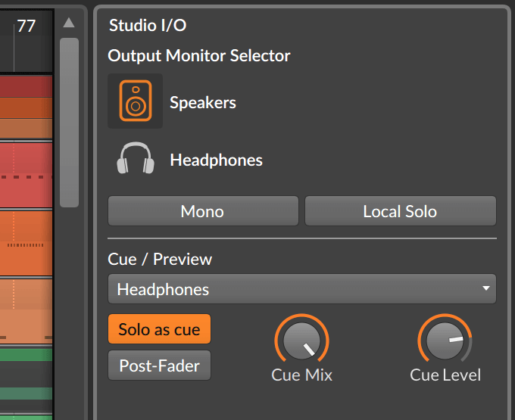Enable the Post-Fader button
The image size is (515, 420).
click(x=159, y=366)
